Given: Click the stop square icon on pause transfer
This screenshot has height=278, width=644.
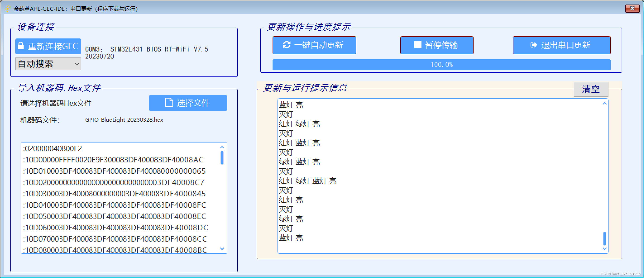Looking at the screenshot, I should [417, 45].
